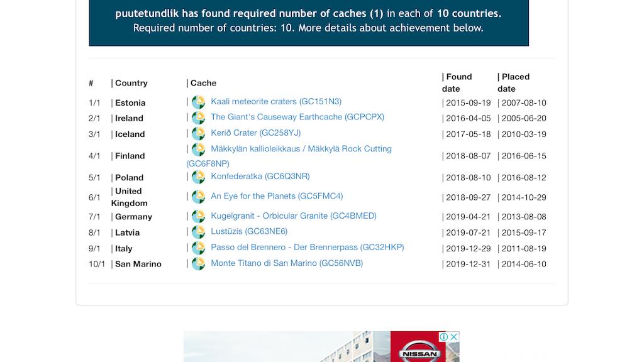Click found date 2016-04-05
Viewport: 644px width, 362px height.
(468, 118)
